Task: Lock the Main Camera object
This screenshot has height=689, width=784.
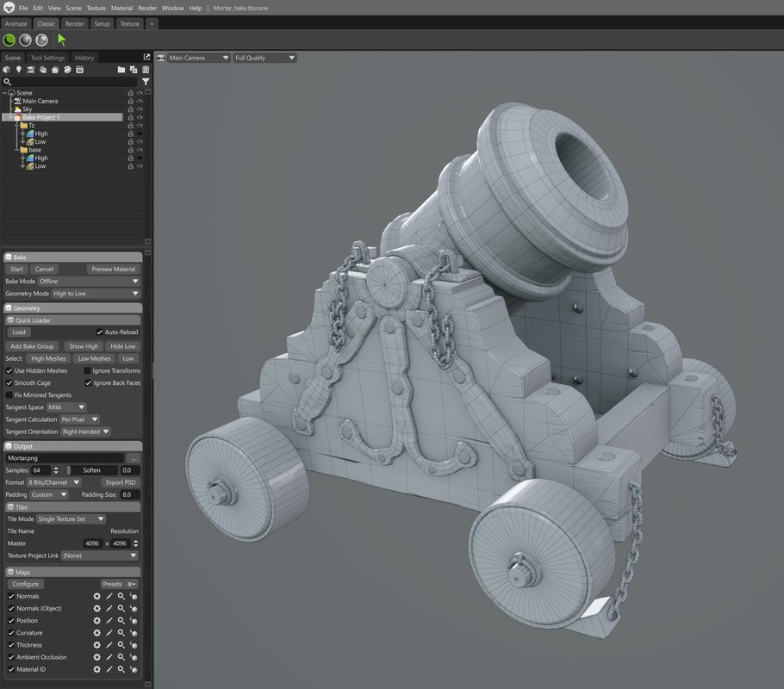Action: (x=130, y=101)
